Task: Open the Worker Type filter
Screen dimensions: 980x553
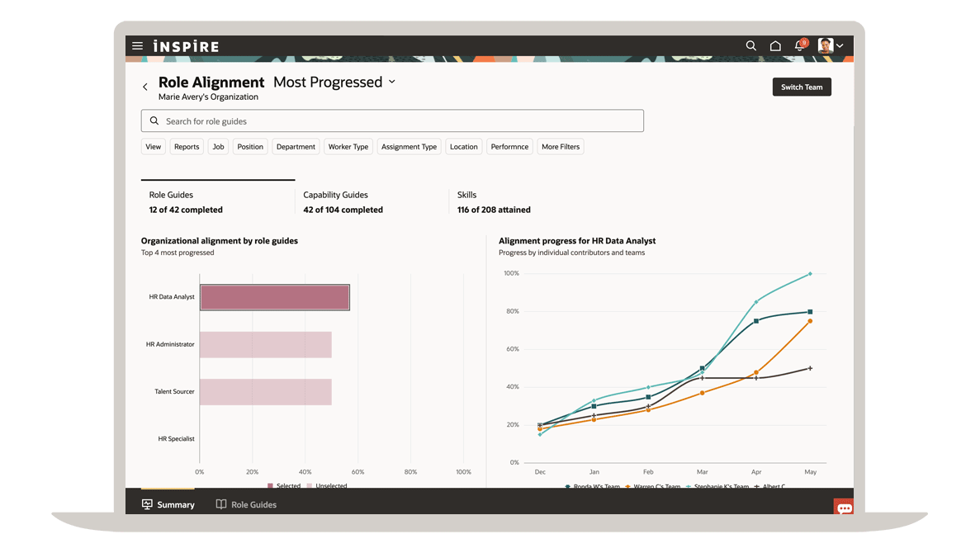Action: pyautogui.click(x=348, y=147)
